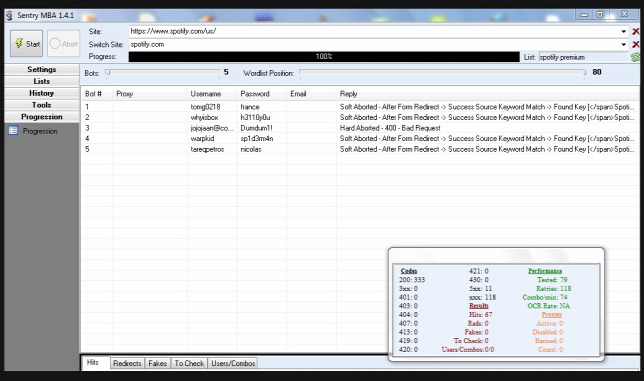This screenshot has height=381, width=644.
Task: Open the Tools sidebar section
Action: pos(41,105)
